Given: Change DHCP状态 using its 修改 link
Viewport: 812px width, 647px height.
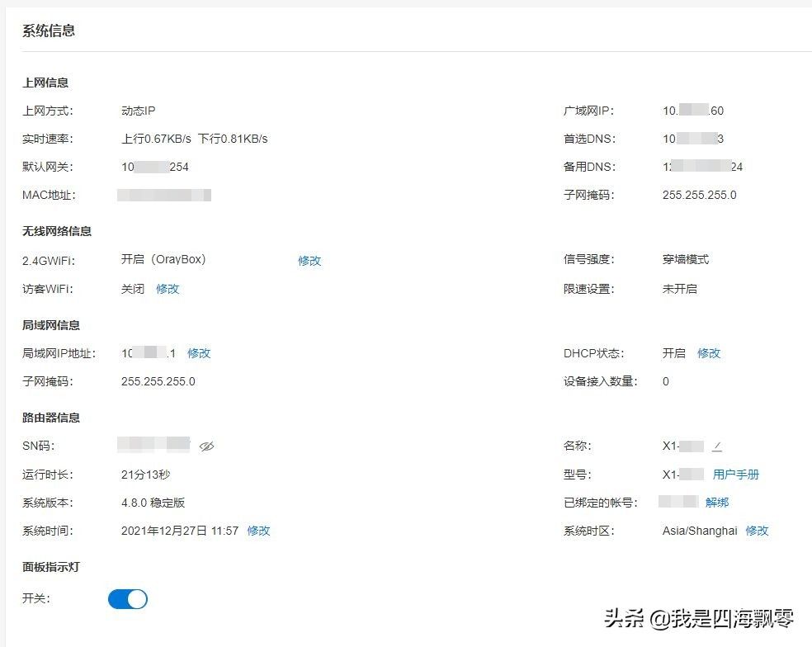Looking at the screenshot, I should (x=709, y=353).
